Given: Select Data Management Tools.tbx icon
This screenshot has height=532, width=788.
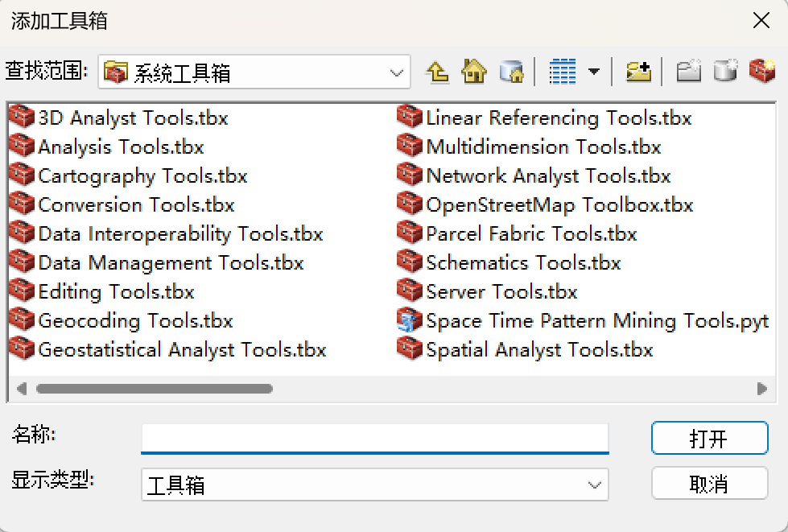Looking at the screenshot, I should point(22,262).
